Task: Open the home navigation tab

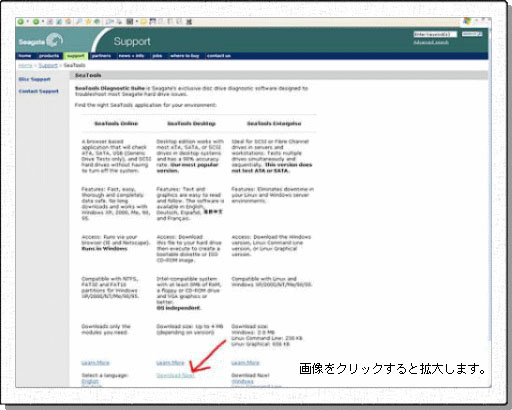Action: pyautogui.click(x=25, y=56)
